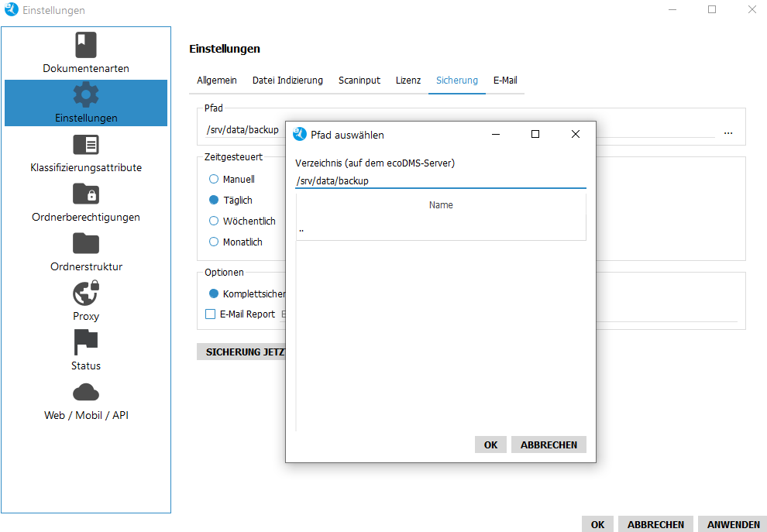Select the Manuell radio button
This screenshot has width=767, height=532.
(214, 179)
